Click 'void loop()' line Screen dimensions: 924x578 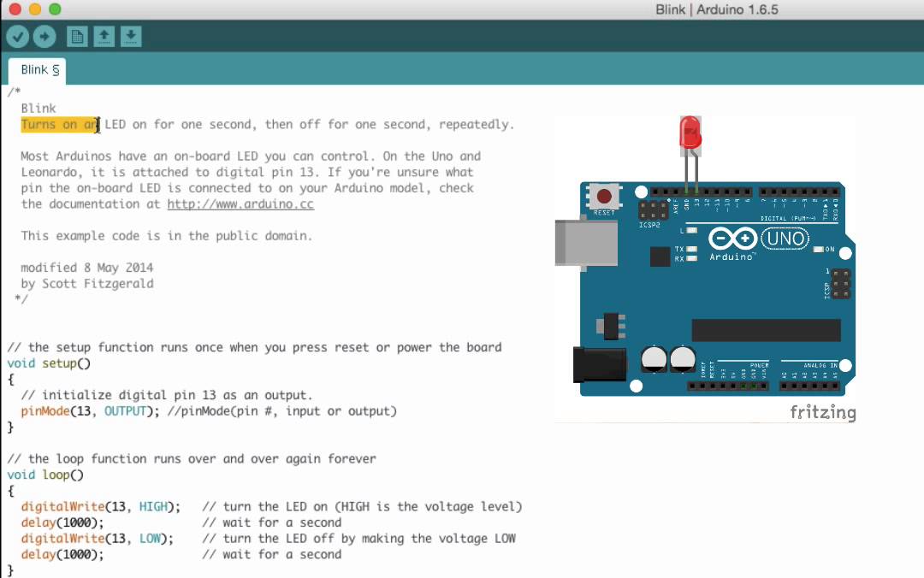pos(45,475)
